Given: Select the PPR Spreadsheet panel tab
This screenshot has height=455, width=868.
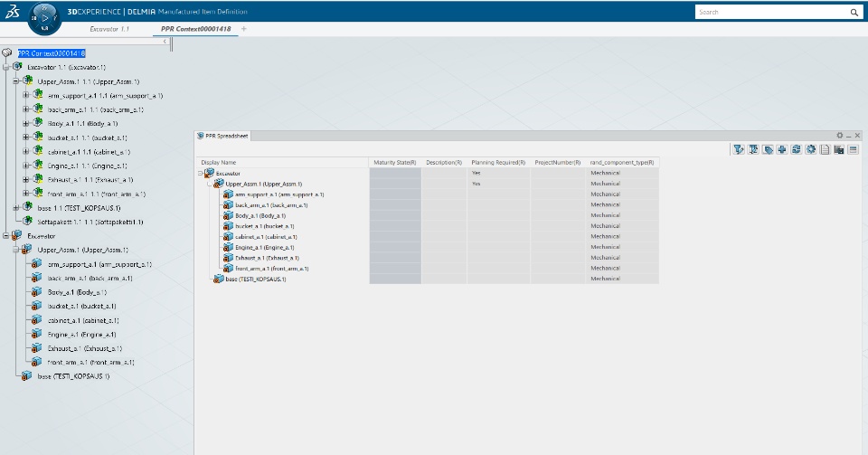Looking at the screenshot, I should click(223, 136).
